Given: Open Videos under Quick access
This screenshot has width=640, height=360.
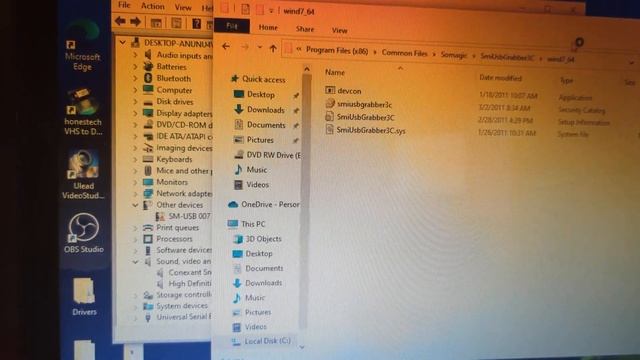Looking at the screenshot, I should click(251, 185).
